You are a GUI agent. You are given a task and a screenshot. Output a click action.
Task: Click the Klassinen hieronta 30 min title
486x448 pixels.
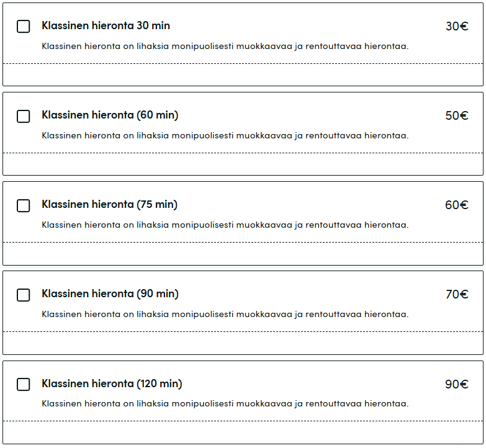click(x=106, y=26)
